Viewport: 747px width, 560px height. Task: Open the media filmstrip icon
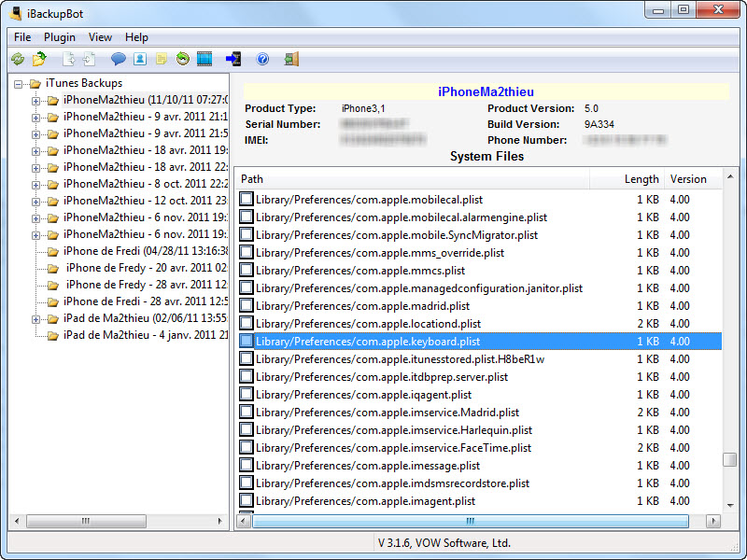click(x=204, y=59)
